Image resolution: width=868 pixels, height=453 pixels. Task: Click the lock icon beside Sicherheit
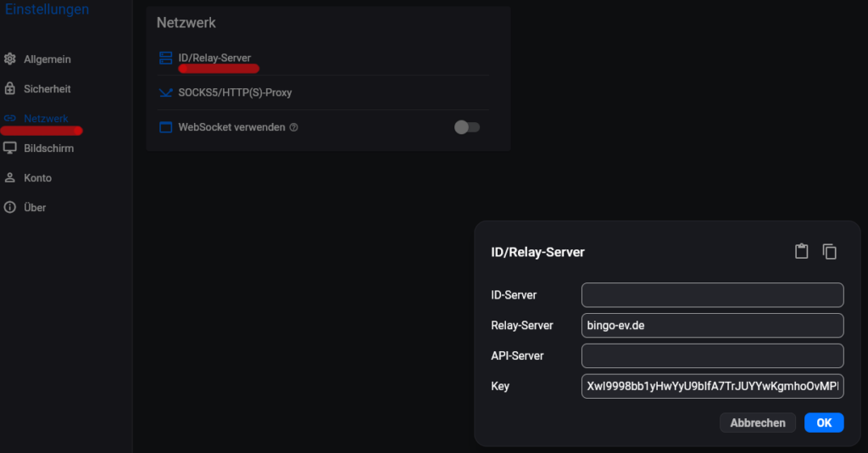(x=10, y=89)
